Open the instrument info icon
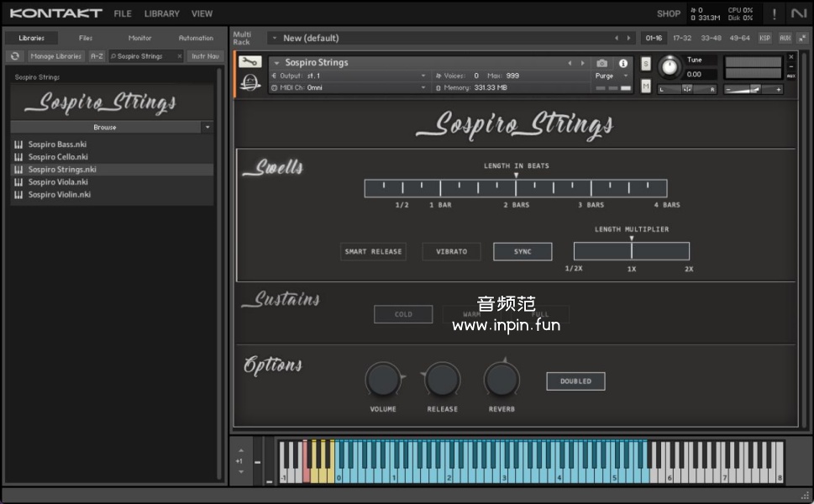 [623, 63]
